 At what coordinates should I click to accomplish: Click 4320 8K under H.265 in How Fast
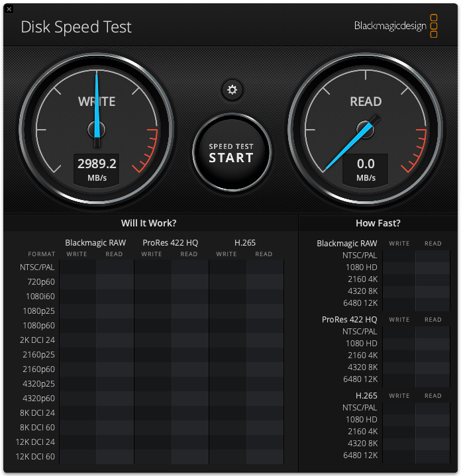pyautogui.click(x=362, y=444)
